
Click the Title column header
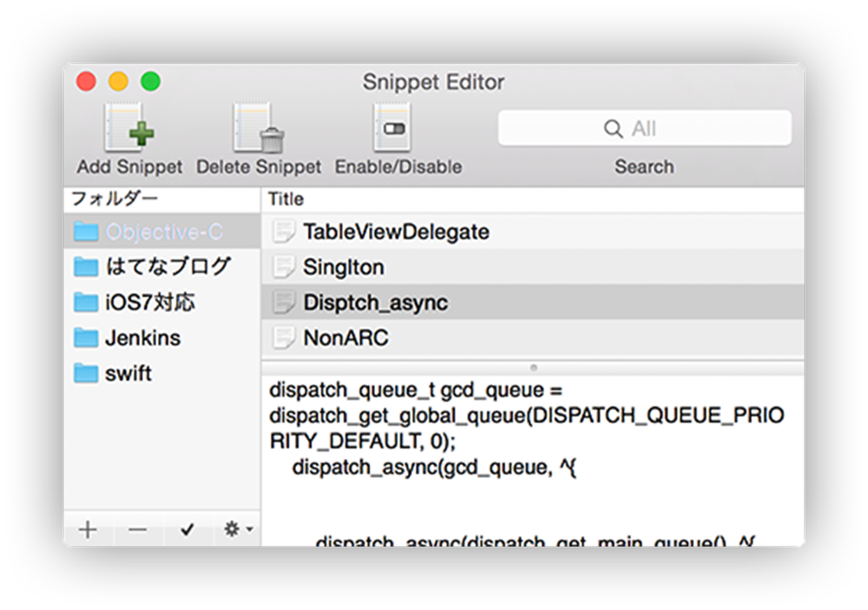tap(286, 199)
